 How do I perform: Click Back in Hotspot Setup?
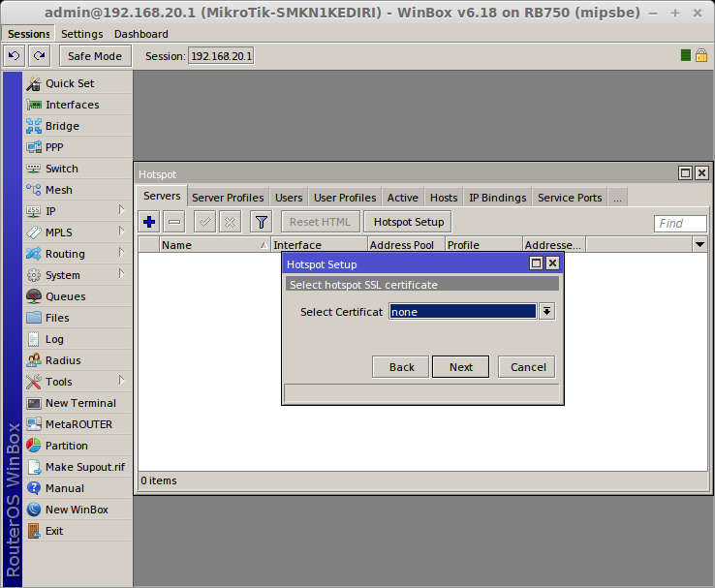401,367
